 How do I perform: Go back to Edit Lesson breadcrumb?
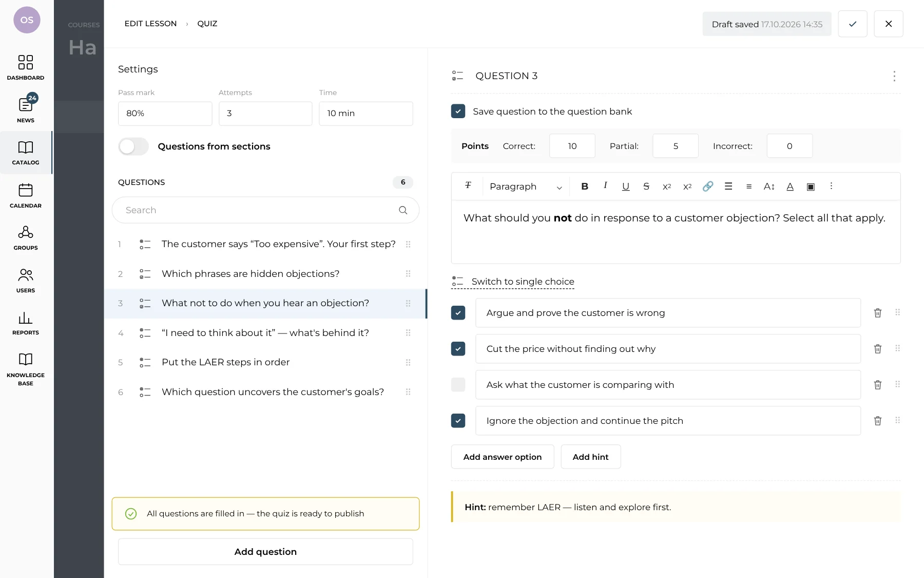150,24
